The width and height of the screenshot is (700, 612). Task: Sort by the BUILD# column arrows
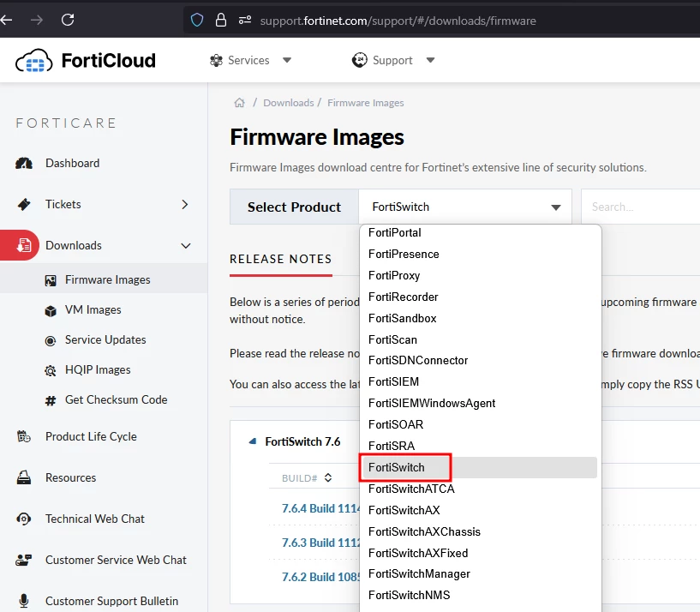328,477
